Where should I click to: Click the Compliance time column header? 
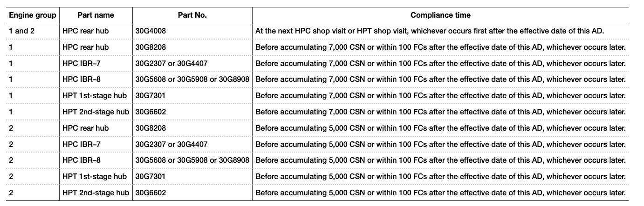[440, 15]
